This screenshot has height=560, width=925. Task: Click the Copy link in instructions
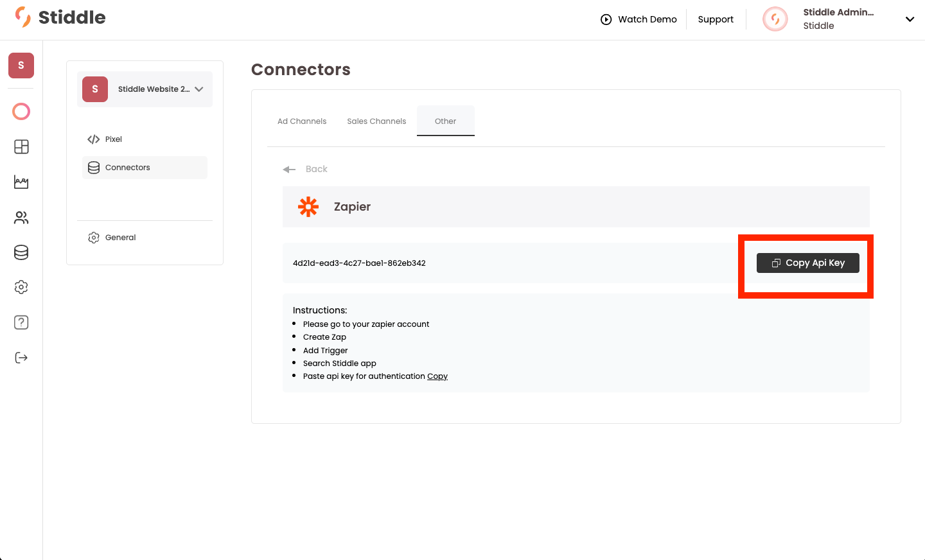pos(437,376)
